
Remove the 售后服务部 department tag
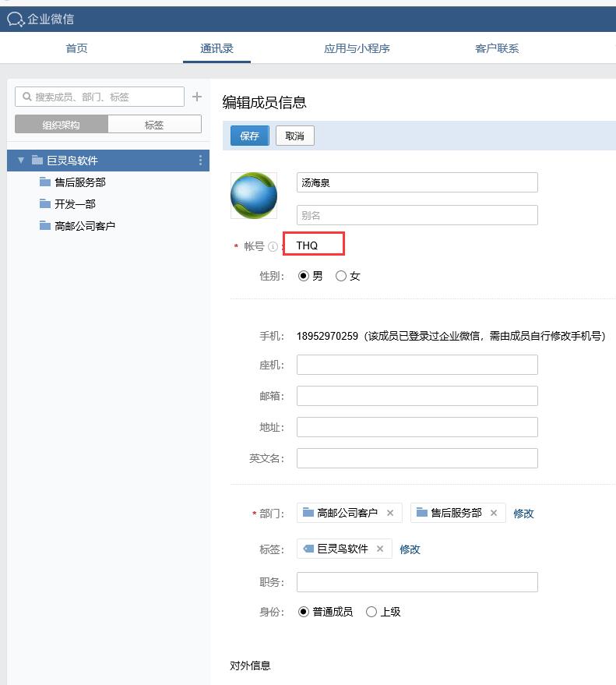tap(494, 513)
